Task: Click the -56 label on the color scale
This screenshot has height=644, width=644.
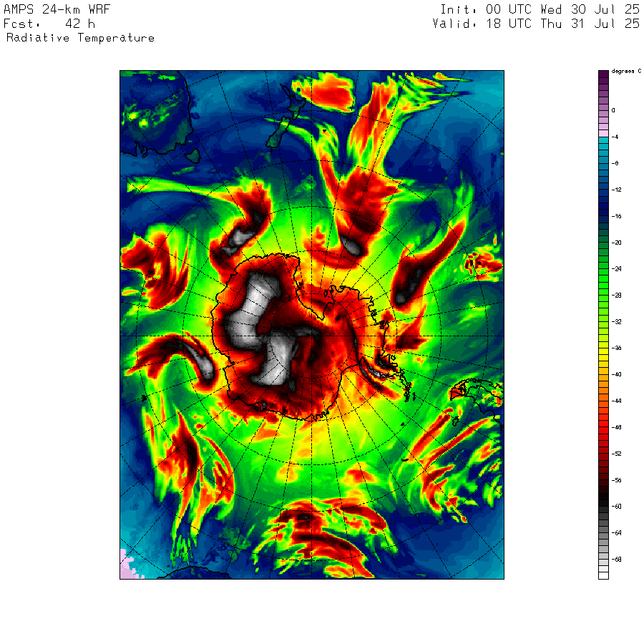Action: 617,480
